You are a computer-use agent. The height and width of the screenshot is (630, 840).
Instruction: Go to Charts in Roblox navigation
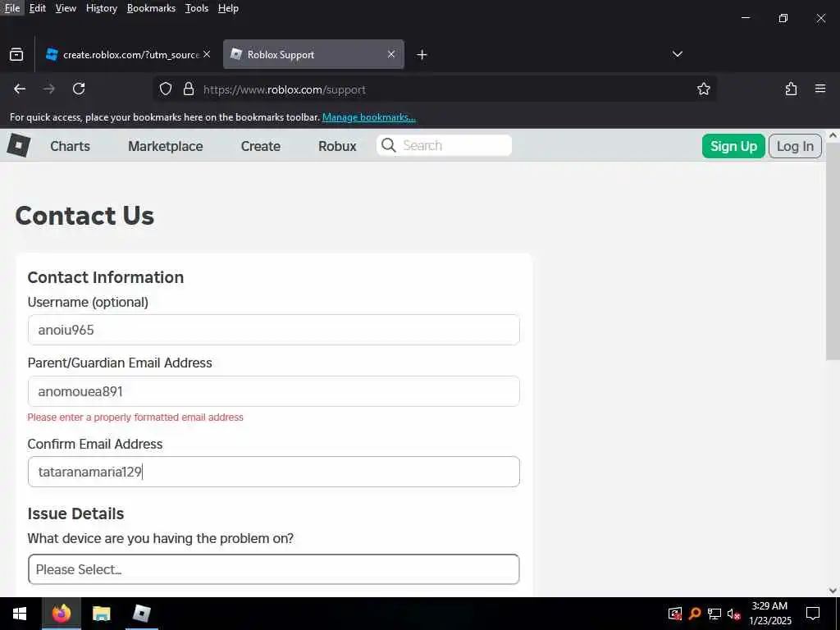pyautogui.click(x=71, y=146)
